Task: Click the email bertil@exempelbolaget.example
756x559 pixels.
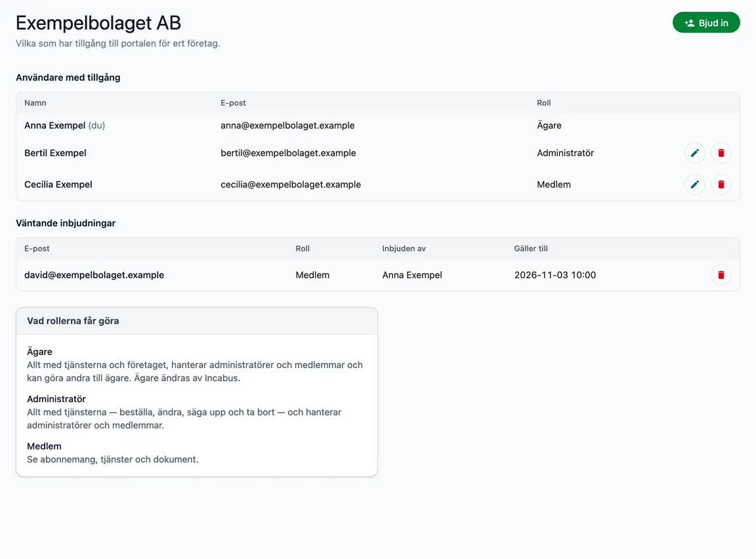Action: click(x=288, y=153)
